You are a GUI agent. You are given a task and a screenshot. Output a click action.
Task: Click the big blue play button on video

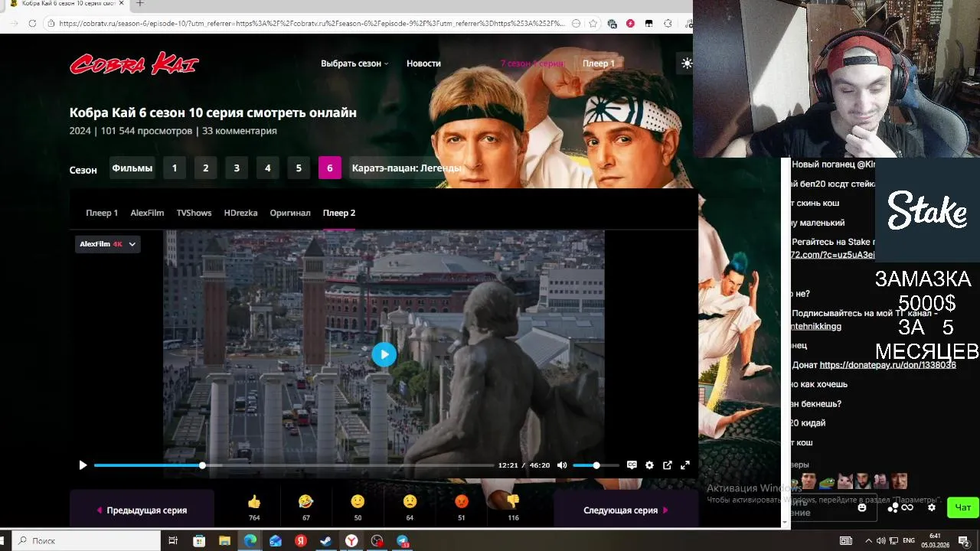[x=384, y=354]
